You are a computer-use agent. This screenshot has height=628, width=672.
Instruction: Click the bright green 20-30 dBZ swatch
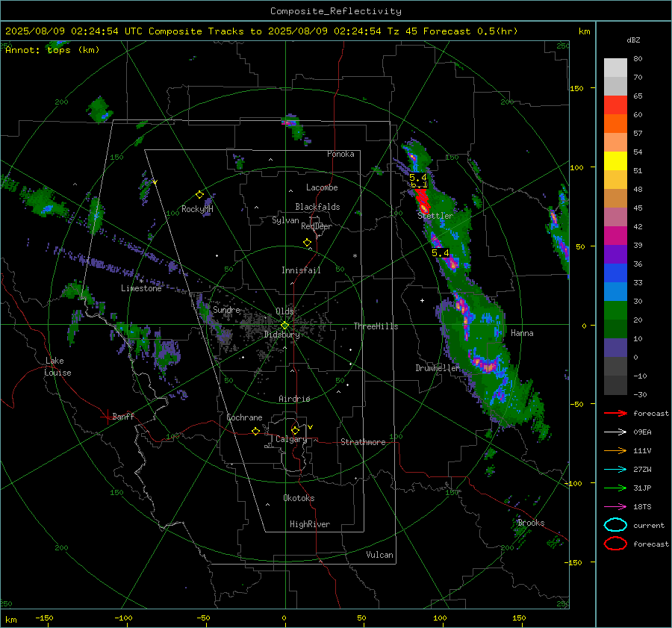coord(615,311)
